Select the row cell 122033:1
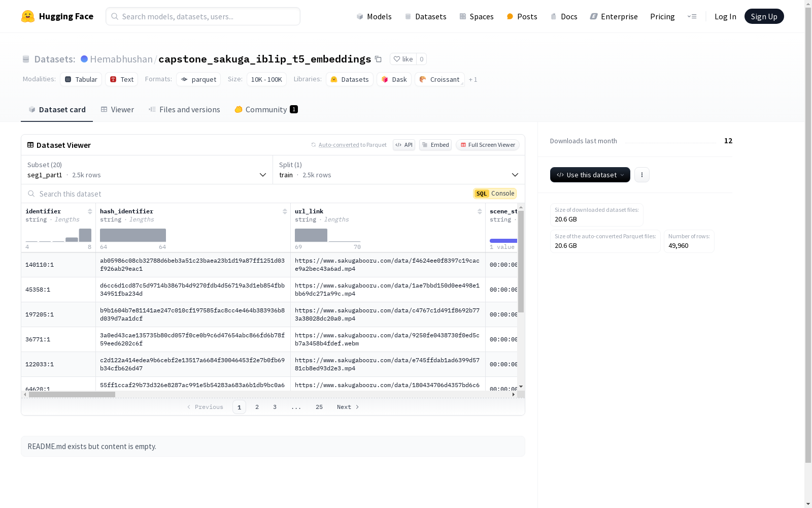 (x=58, y=364)
